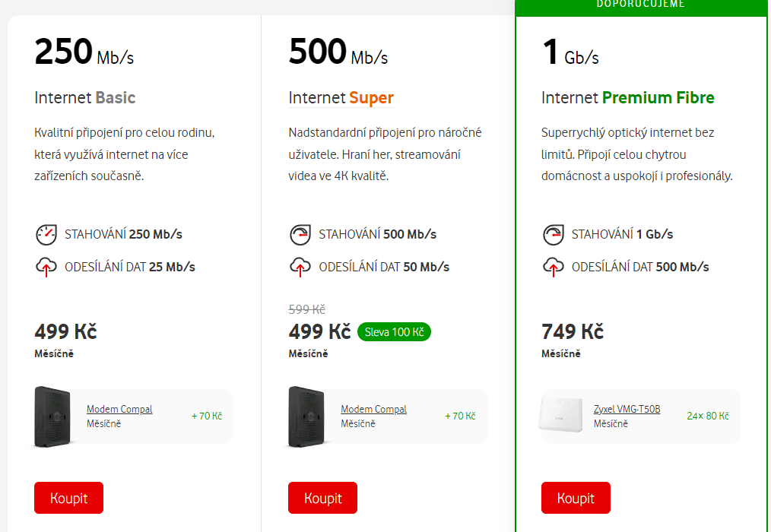Click the 1 Gb/s download speedometer icon
The image size is (771, 532).
point(554,235)
